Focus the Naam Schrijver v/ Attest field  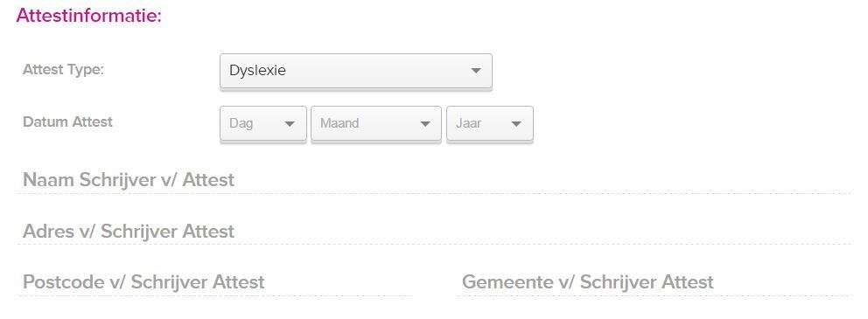(x=434, y=180)
